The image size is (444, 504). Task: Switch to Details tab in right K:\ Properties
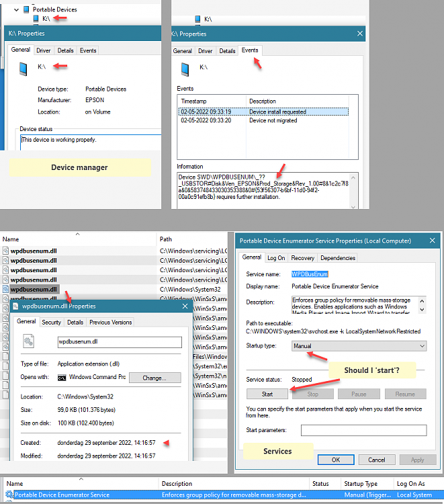(227, 51)
